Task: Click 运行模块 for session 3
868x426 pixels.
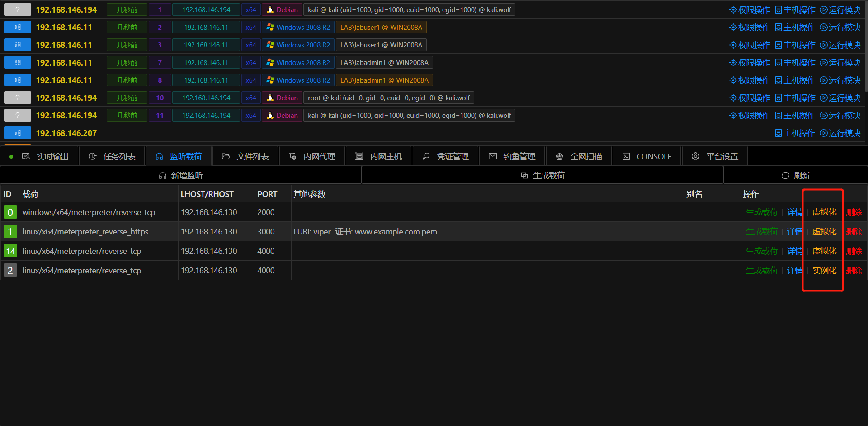Action: (840, 45)
